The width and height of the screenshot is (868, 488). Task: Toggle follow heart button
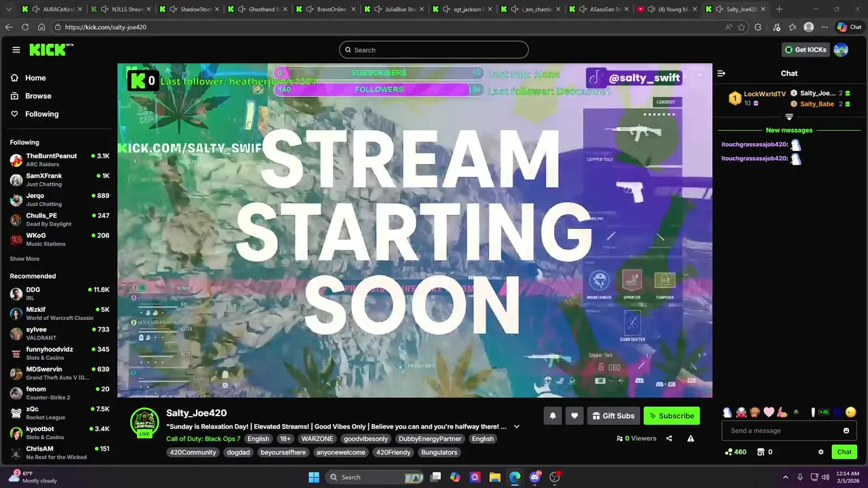tap(574, 415)
